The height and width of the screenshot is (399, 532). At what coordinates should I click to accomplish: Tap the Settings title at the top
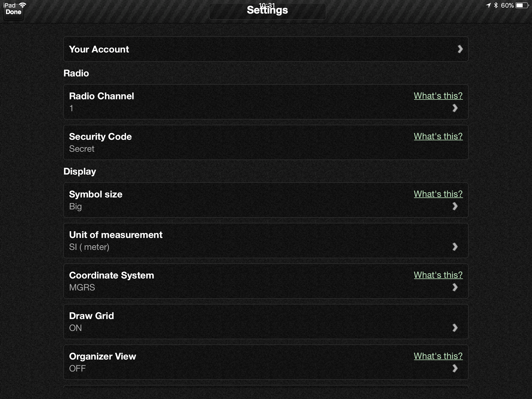(x=267, y=10)
